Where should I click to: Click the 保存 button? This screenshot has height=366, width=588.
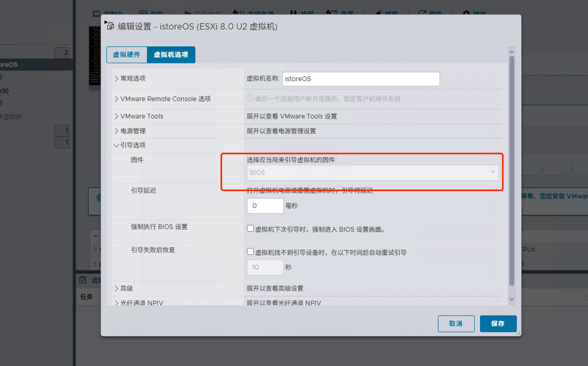pos(498,323)
